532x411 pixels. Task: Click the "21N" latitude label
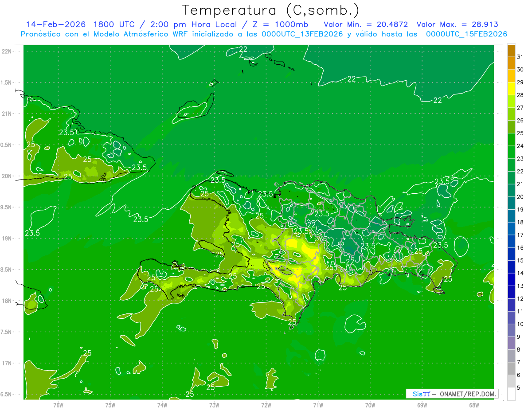pos(6,114)
